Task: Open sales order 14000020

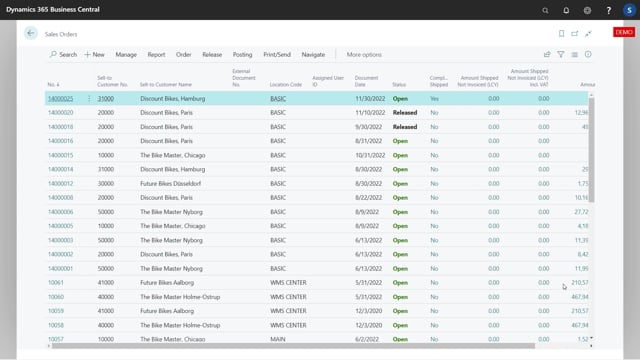Action: [x=60, y=113]
